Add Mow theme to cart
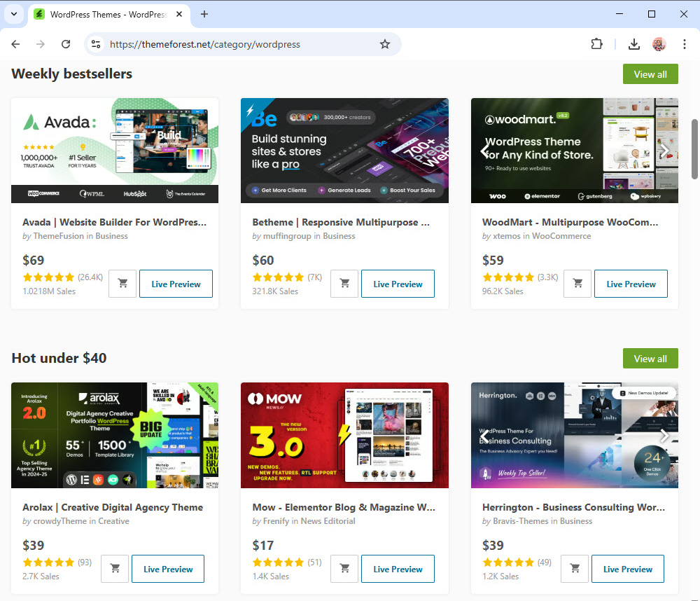The height and width of the screenshot is (601, 700). click(344, 568)
